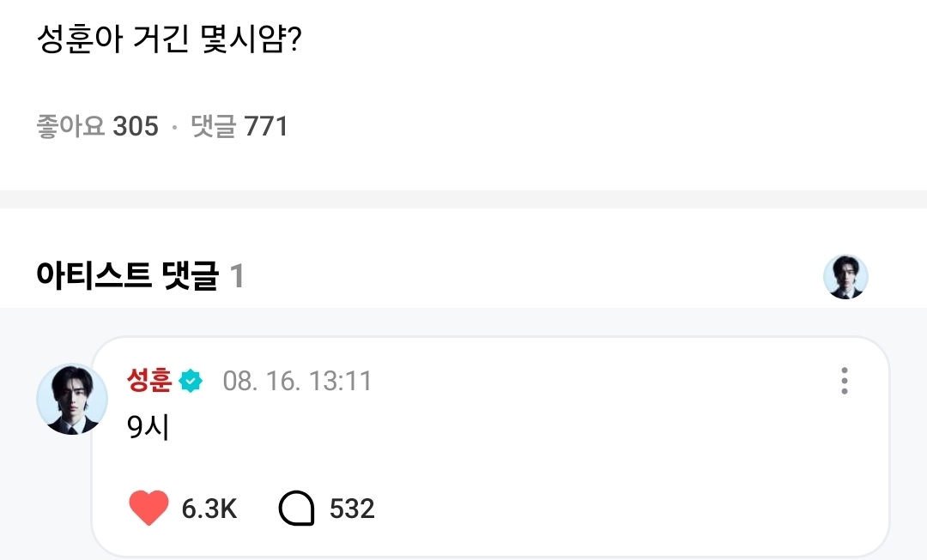This screenshot has width=927, height=560.
Task: Click the comment text 9시
Action: [148, 428]
